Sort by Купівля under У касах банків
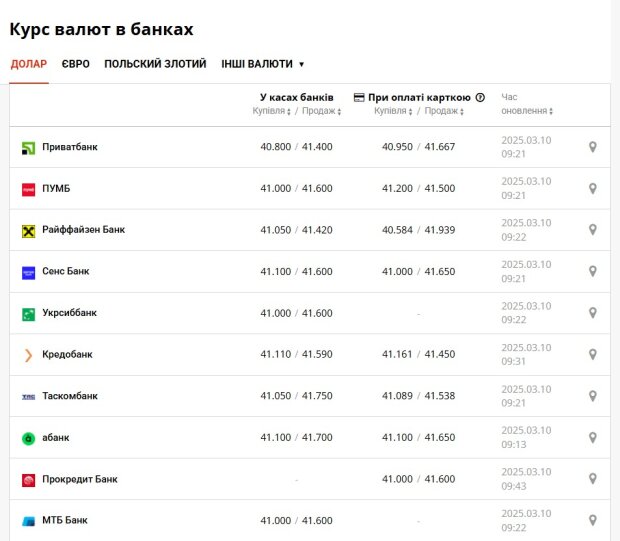The image size is (620, 541). click(x=271, y=111)
